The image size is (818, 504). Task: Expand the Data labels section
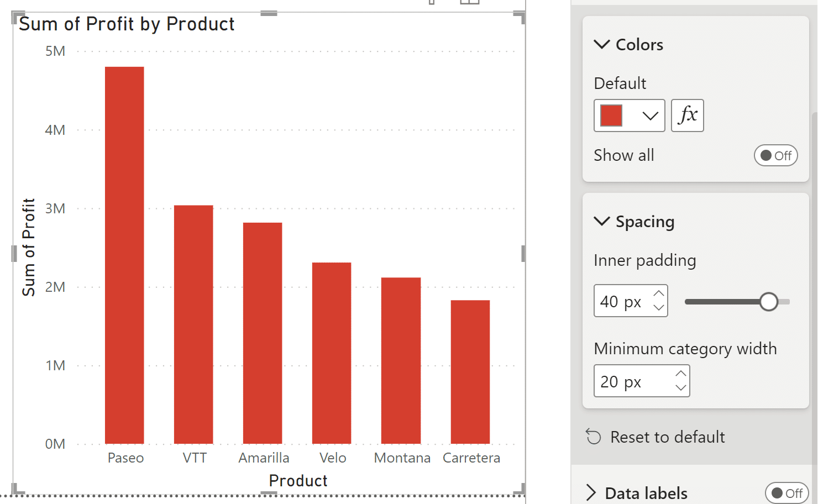pos(590,492)
